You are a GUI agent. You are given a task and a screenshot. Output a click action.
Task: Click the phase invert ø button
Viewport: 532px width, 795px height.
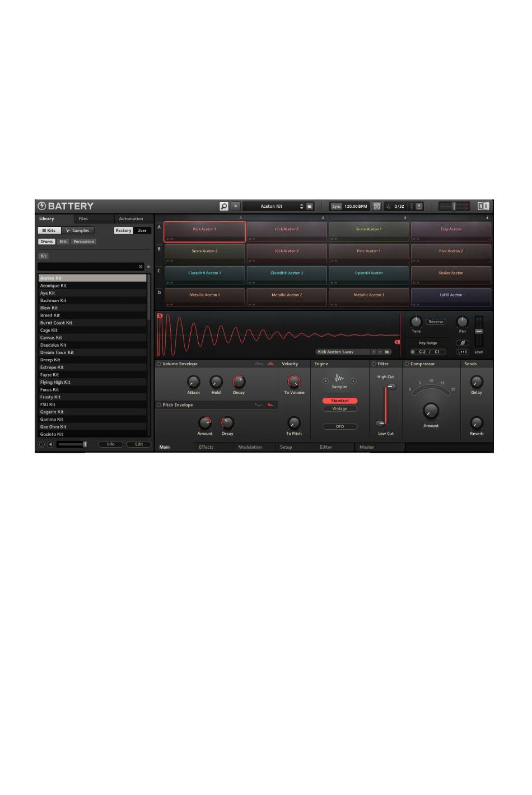[x=463, y=343]
